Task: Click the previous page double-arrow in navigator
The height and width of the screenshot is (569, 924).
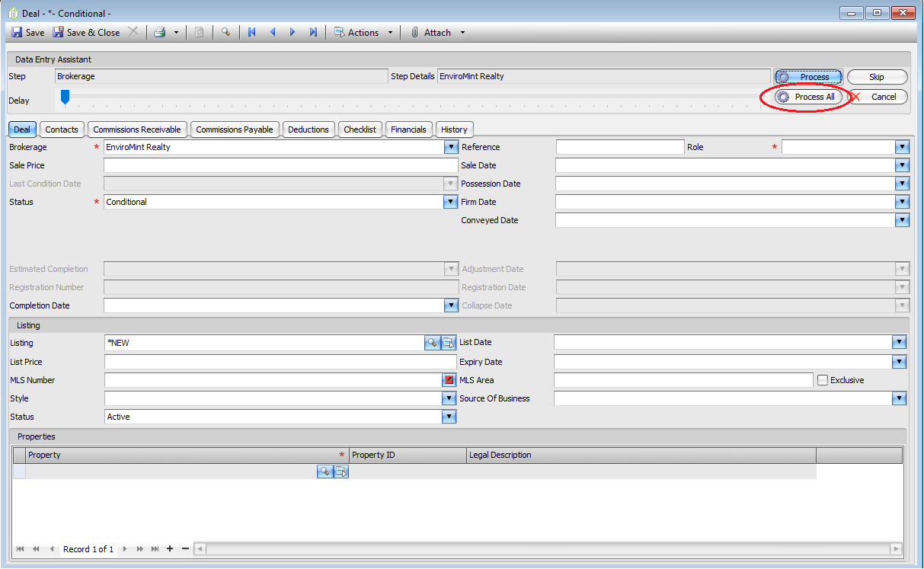Action: [x=36, y=549]
